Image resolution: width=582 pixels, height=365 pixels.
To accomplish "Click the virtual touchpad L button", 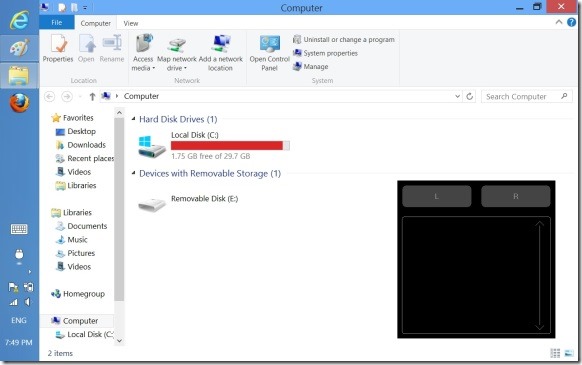I will click(x=437, y=196).
